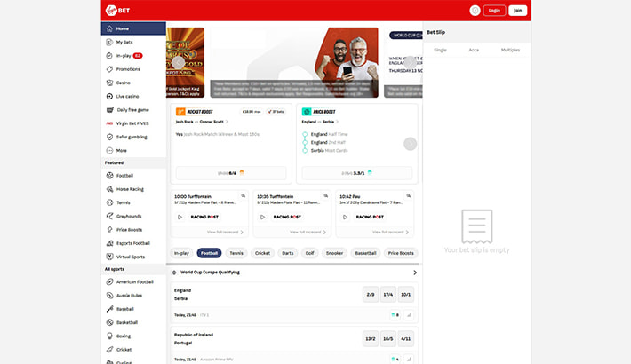Click the Live casino sidebar icon

coord(109,97)
